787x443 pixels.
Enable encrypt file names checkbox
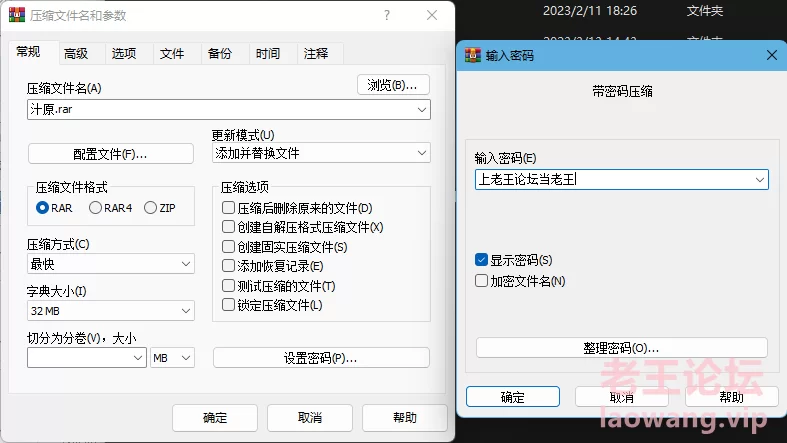coord(481,280)
